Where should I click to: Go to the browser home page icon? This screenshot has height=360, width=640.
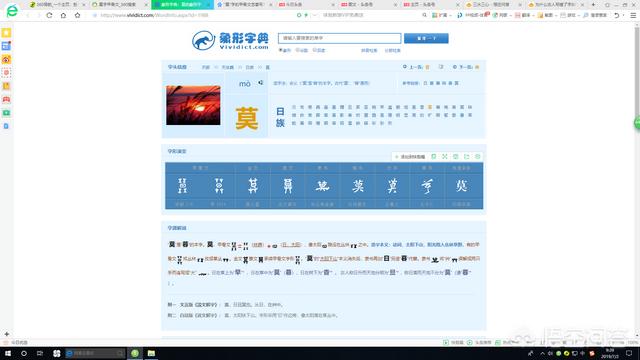(x=63, y=15)
